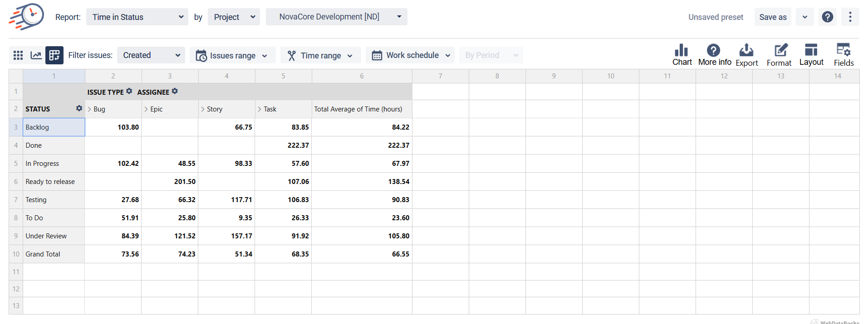This screenshot has width=868, height=324.
Task: Click the Save as button
Action: [x=772, y=17]
